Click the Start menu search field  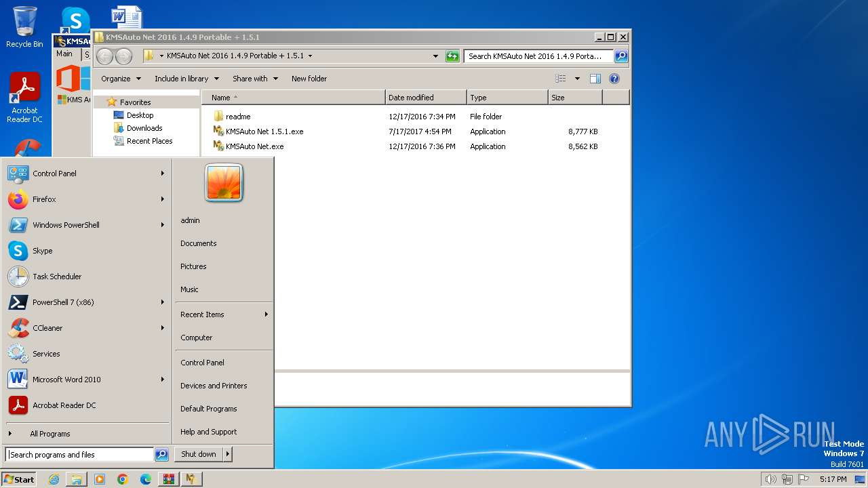click(79, 455)
